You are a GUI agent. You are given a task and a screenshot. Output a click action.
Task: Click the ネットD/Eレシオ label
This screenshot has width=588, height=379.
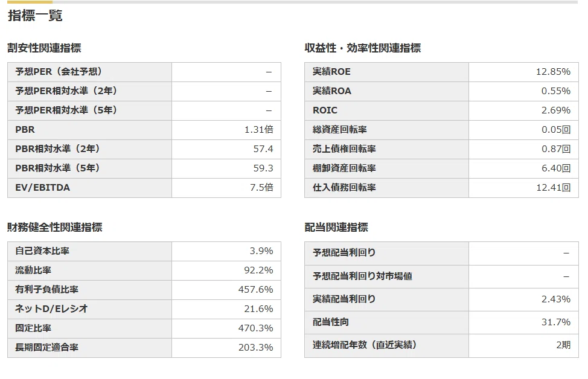[x=51, y=309]
